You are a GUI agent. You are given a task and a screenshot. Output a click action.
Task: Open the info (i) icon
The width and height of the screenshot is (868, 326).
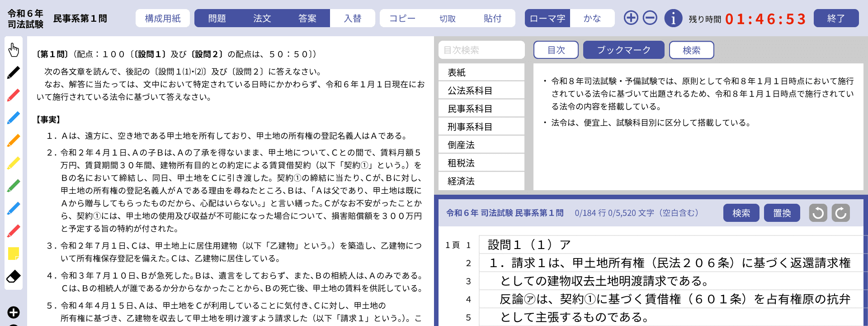pos(673,18)
